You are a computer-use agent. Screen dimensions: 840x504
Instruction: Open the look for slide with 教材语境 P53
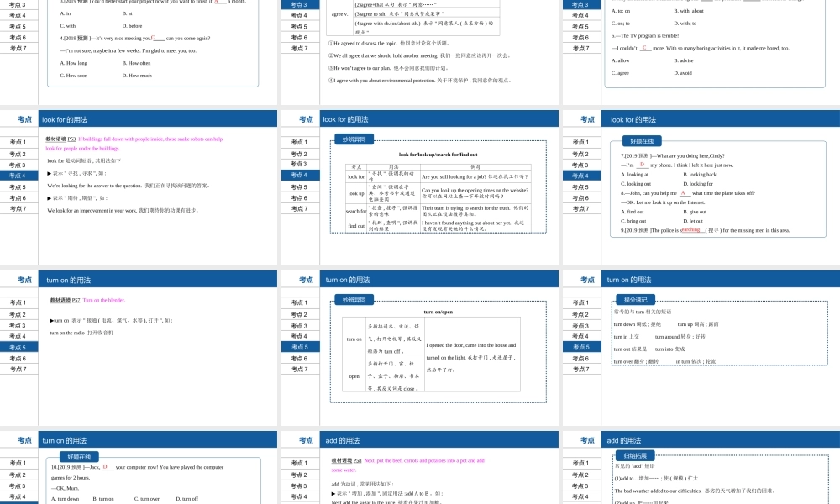tap(139, 187)
